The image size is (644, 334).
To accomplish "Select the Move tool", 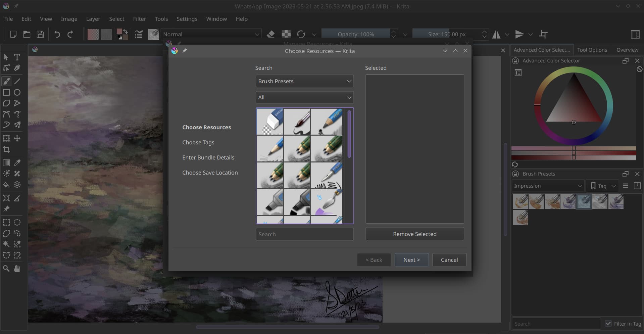I will [17, 138].
